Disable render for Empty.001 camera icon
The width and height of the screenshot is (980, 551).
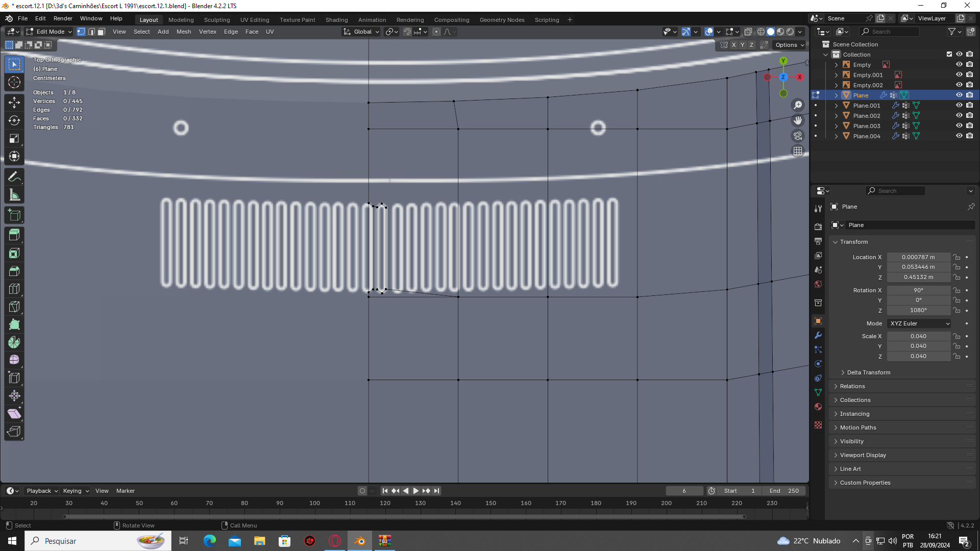pos(969,74)
